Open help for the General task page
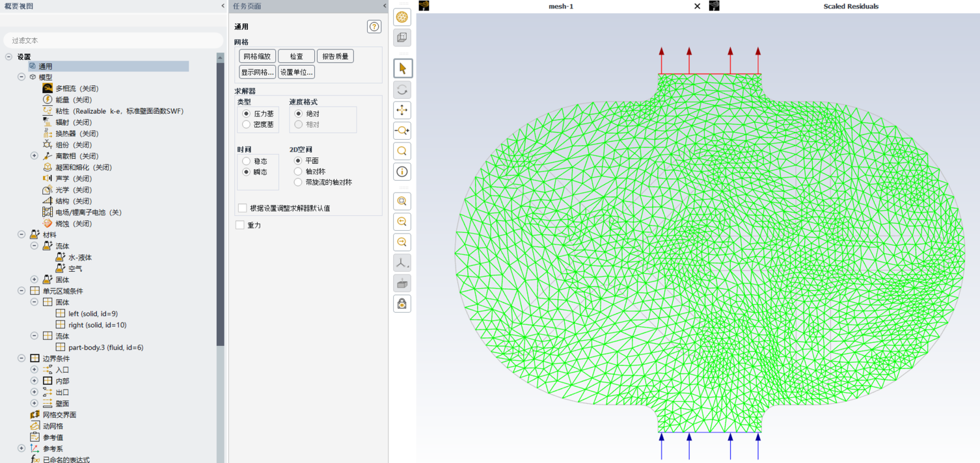The height and width of the screenshot is (463, 980). point(374,27)
